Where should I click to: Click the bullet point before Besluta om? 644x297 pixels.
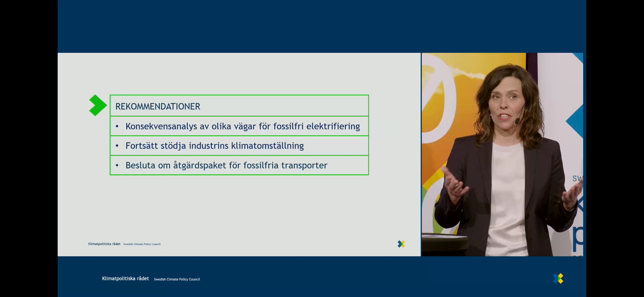[117, 165]
